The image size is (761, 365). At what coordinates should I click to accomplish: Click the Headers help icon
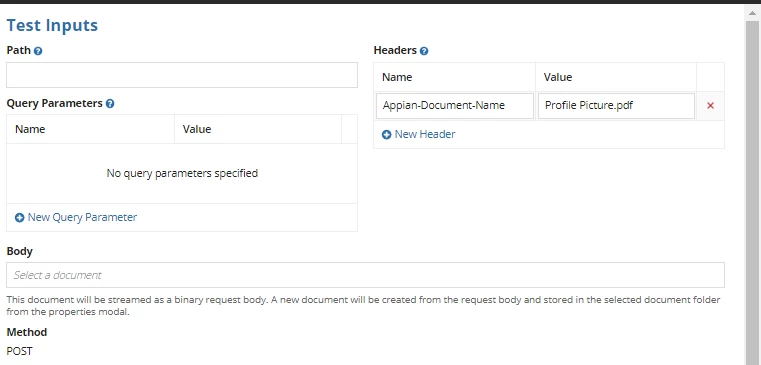click(x=424, y=51)
